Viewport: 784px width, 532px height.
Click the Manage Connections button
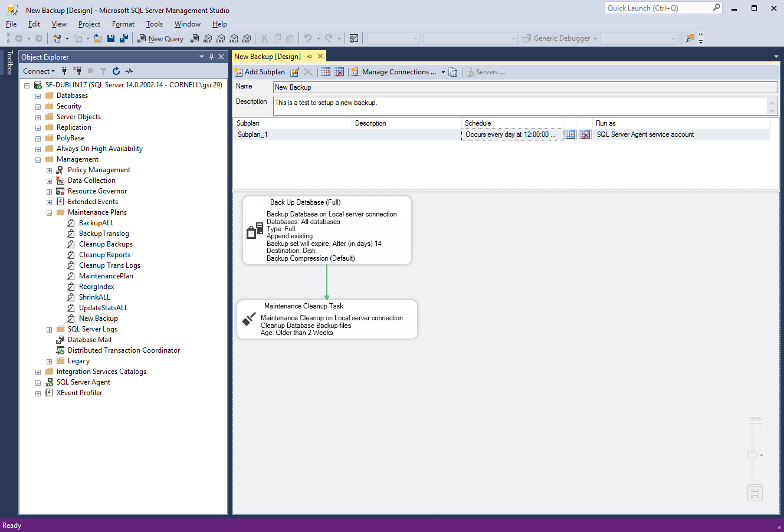[395, 72]
